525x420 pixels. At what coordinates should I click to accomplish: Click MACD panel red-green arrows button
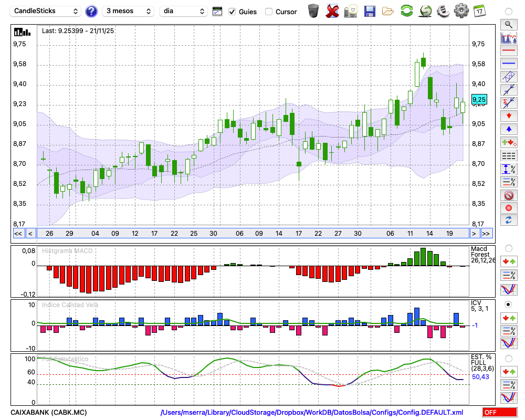(509, 261)
